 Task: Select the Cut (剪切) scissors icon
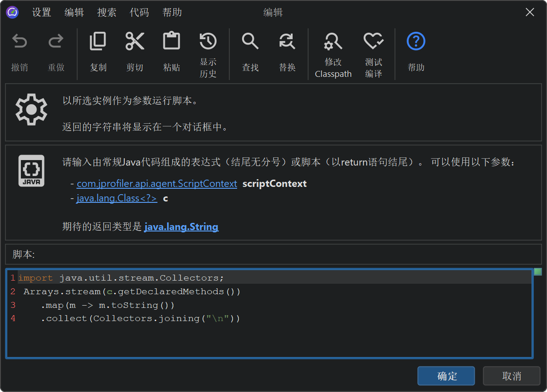tap(135, 42)
